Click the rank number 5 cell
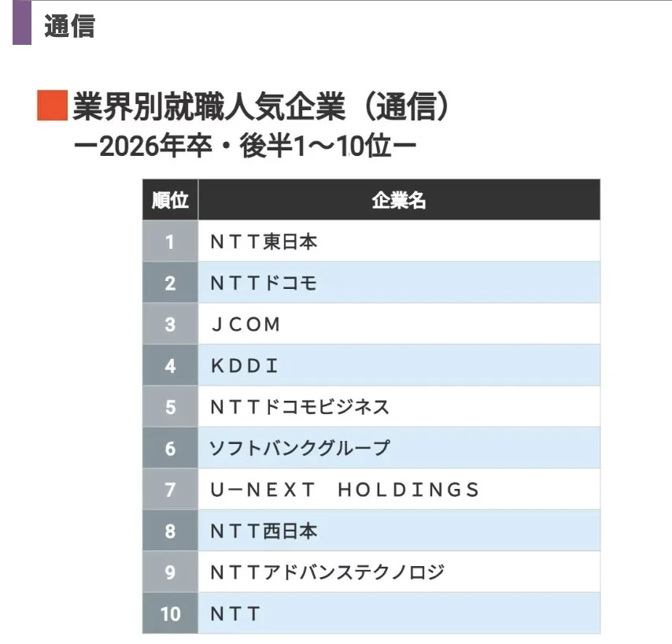 (x=170, y=406)
